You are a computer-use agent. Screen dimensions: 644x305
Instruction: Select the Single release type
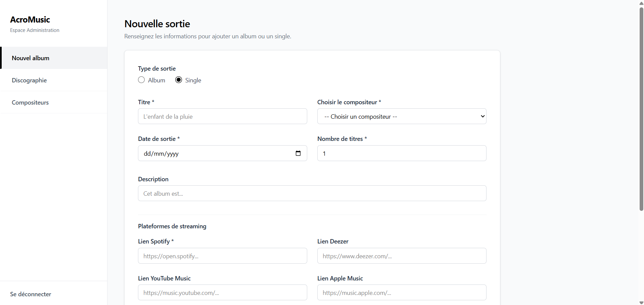coord(179,80)
